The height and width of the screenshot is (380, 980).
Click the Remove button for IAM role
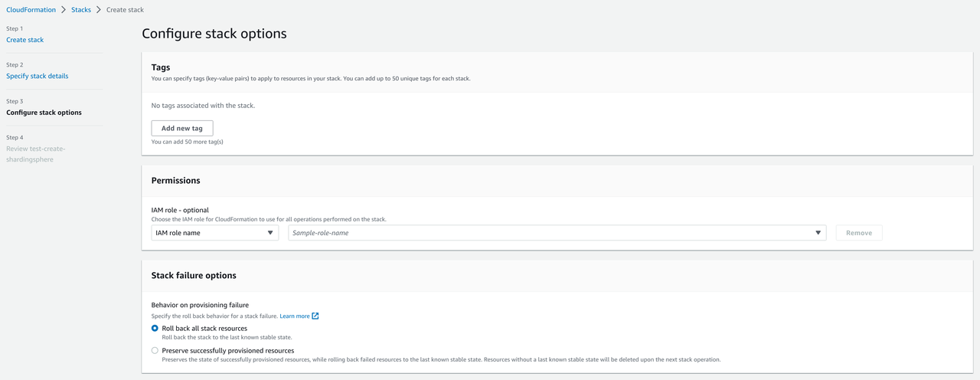click(858, 233)
